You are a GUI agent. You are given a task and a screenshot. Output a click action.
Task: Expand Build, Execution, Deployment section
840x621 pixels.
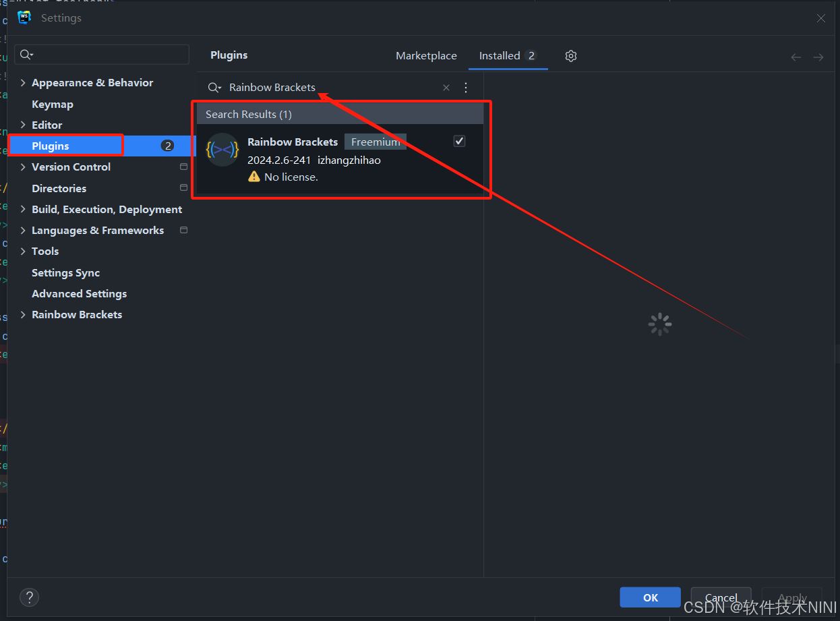coord(23,209)
